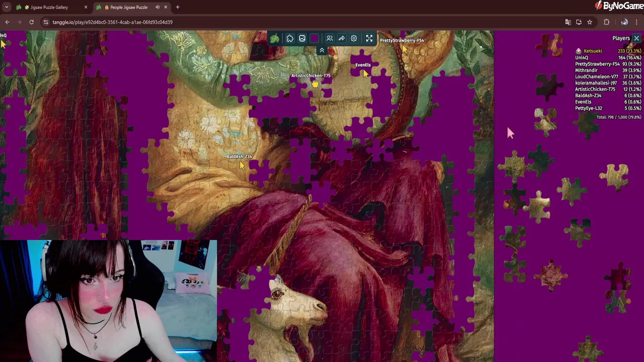Toggle fullscreen mode icon
This screenshot has height=362, width=644.
(x=369, y=38)
